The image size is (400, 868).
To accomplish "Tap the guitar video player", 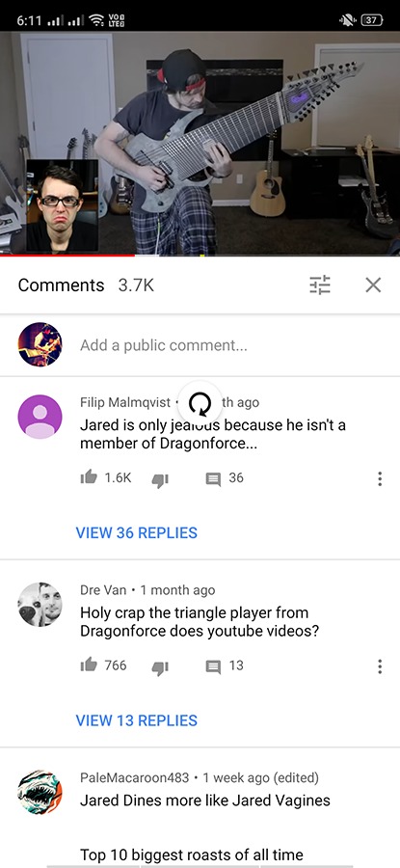I will click(200, 143).
